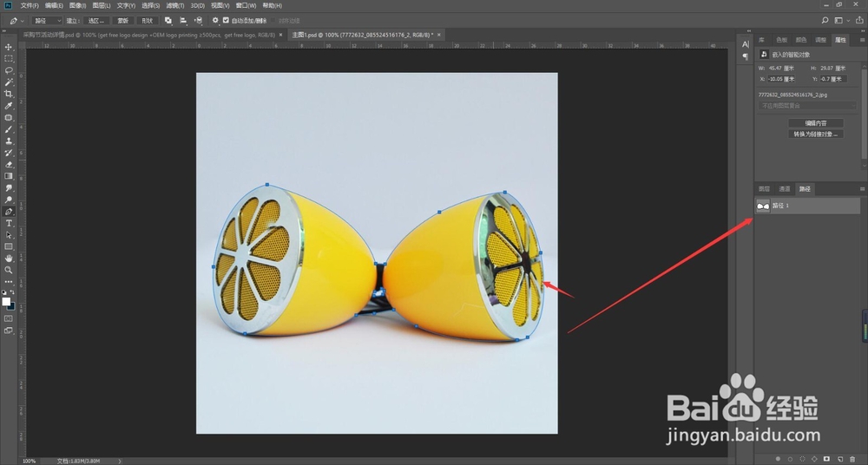Switch to the 颜色 color tab
The image size is (868, 465).
pos(801,40)
